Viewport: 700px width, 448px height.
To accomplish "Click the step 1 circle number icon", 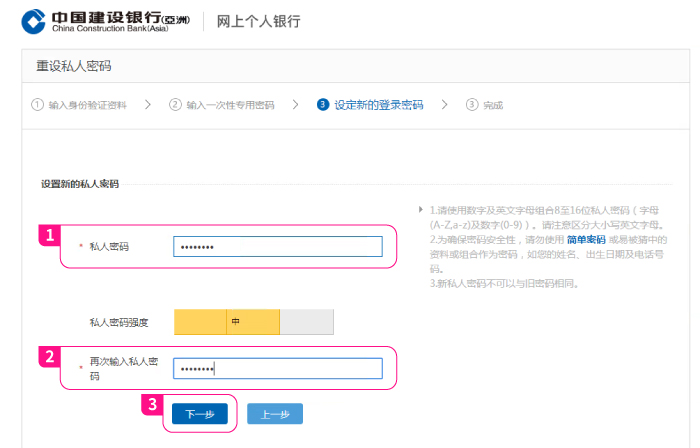I will coord(37,104).
